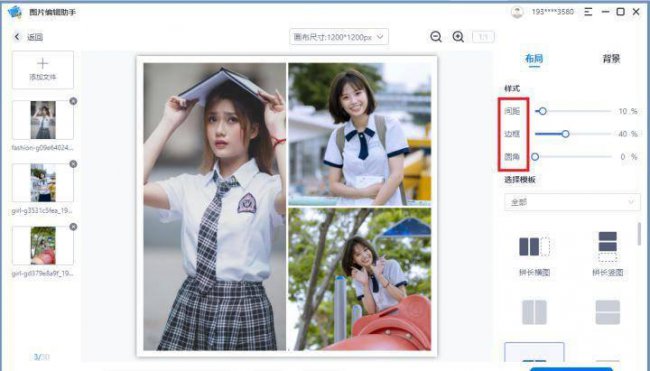
Task: Adjust the 间距 slider handle
Action: pyautogui.click(x=542, y=111)
